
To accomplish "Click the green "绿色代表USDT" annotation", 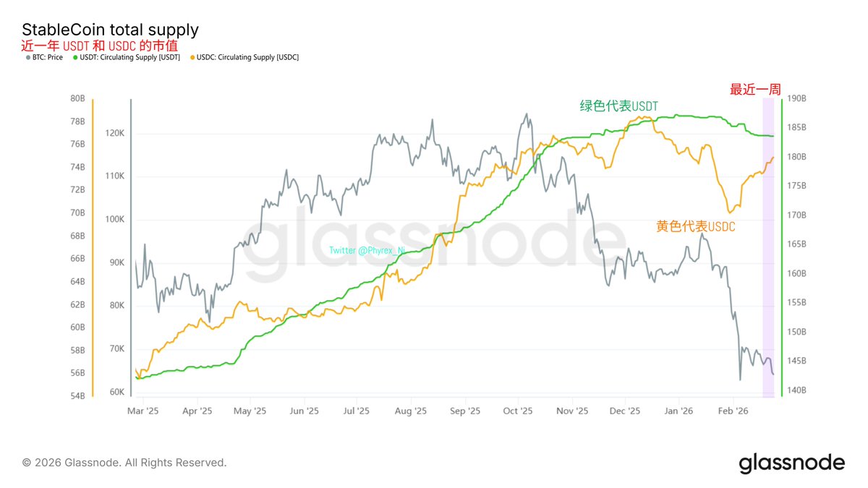I will (x=619, y=106).
